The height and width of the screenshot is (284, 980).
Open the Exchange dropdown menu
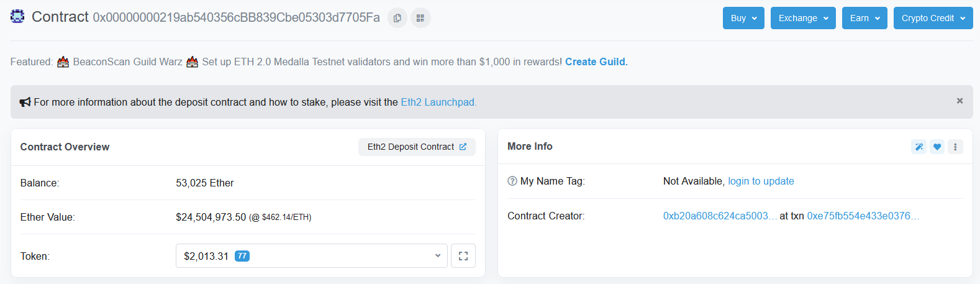pyautogui.click(x=803, y=18)
